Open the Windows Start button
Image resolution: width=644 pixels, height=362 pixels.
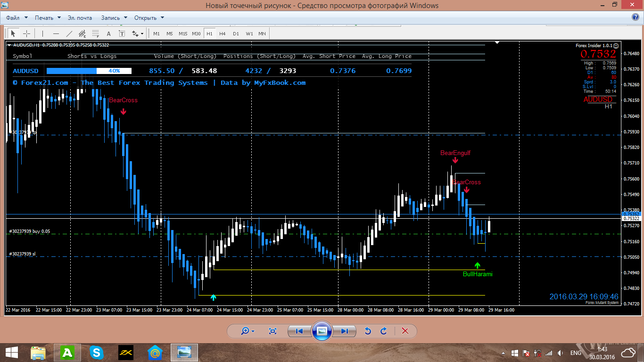click(x=12, y=353)
